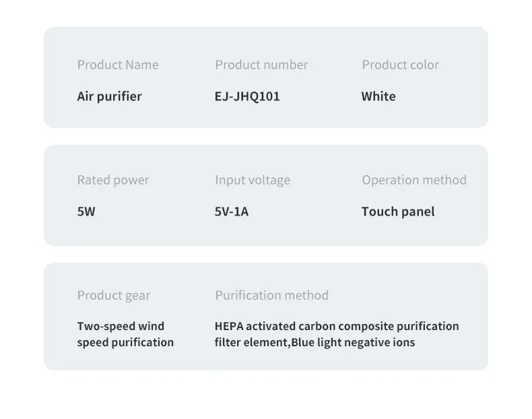Select the "5V-1A" voltage value

point(232,212)
